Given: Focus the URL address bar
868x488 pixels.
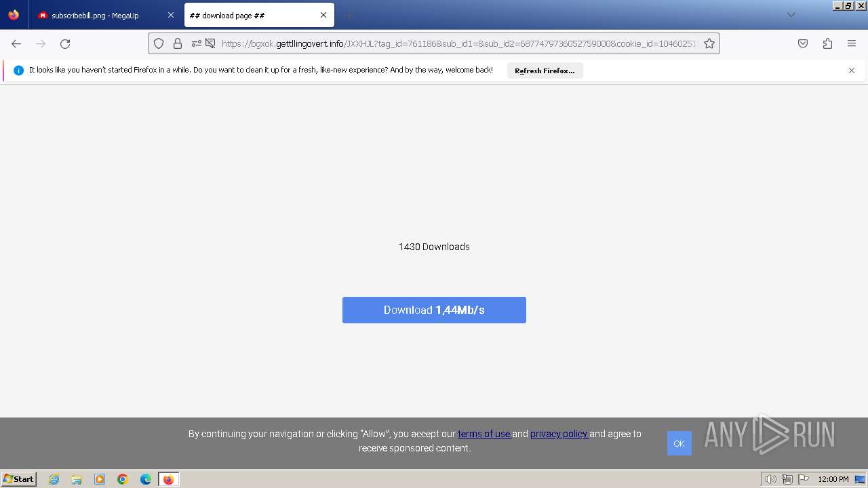Looking at the screenshot, I should click(x=459, y=43).
